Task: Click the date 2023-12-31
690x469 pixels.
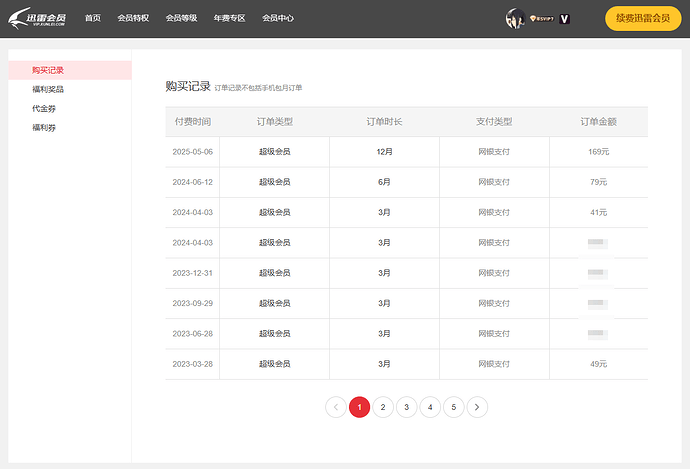Action: click(193, 273)
